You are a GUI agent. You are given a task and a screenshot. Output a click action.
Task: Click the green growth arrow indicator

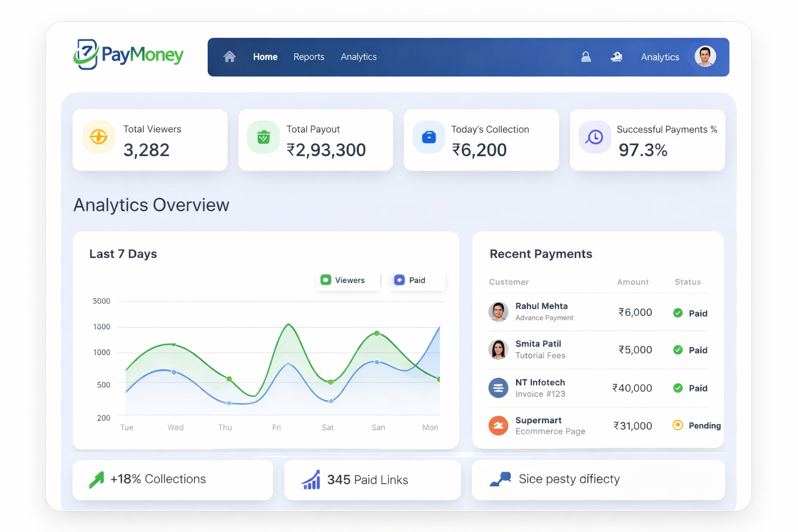[x=97, y=479]
